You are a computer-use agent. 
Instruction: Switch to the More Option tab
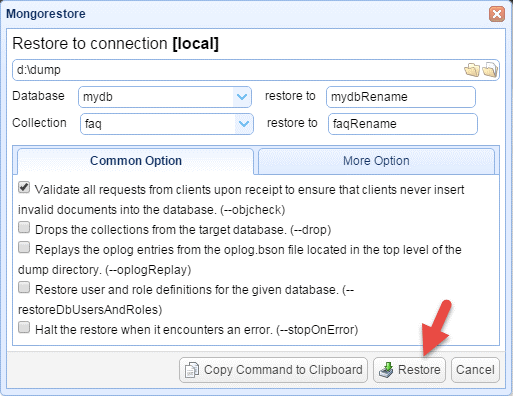[376, 161]
